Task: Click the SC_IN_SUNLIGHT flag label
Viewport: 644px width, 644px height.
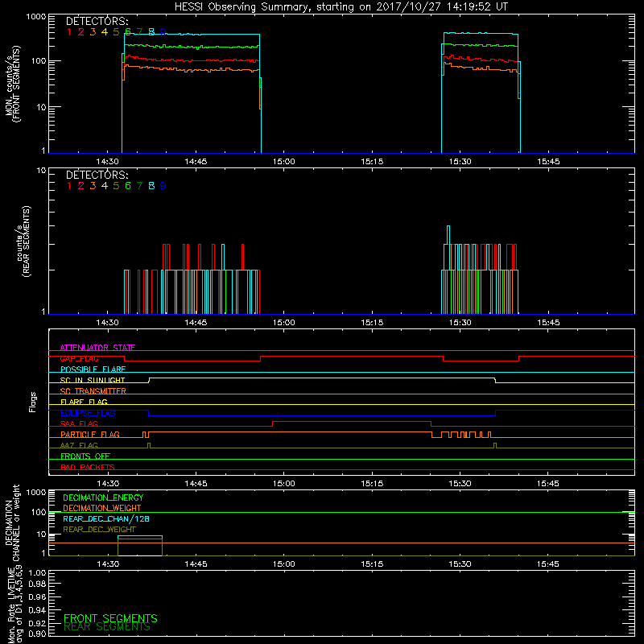Action: [x=93, y=380]
